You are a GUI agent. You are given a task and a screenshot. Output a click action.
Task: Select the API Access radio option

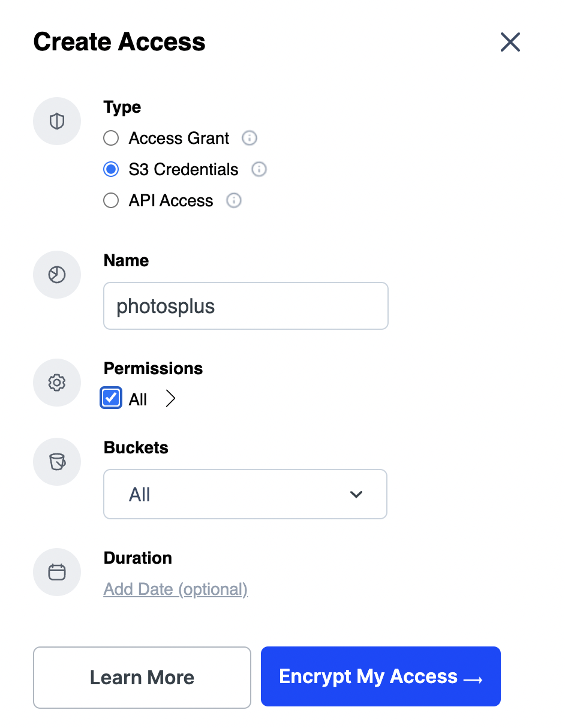point(111,201)
